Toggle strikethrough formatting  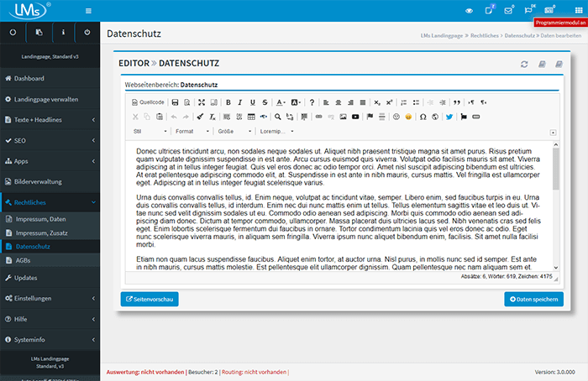coord(265,102)
